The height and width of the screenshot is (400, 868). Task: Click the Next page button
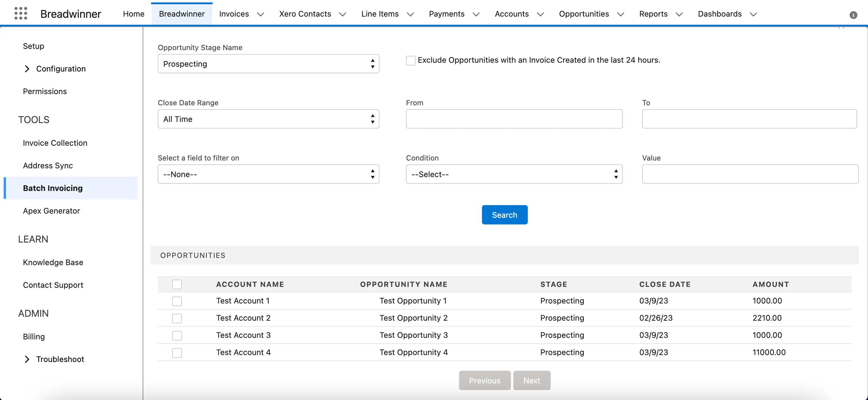[x=532, y=380]
